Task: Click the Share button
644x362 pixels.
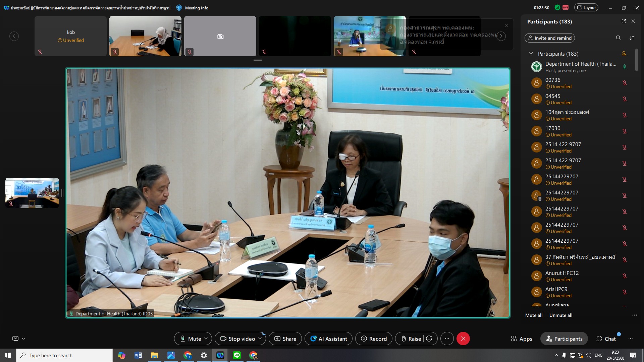Action: point(285,339)
